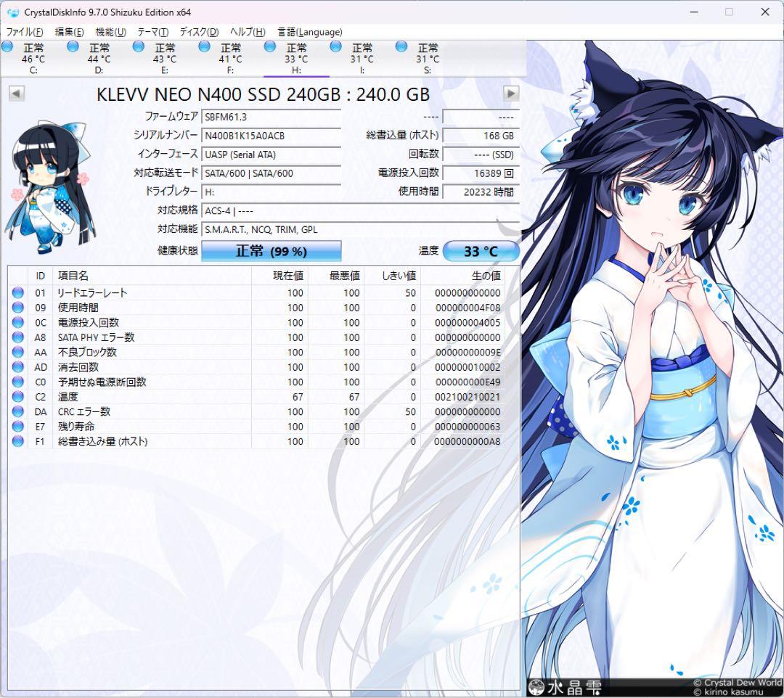
Task: Click the drive letter field H:
Action: click(271, 192)
